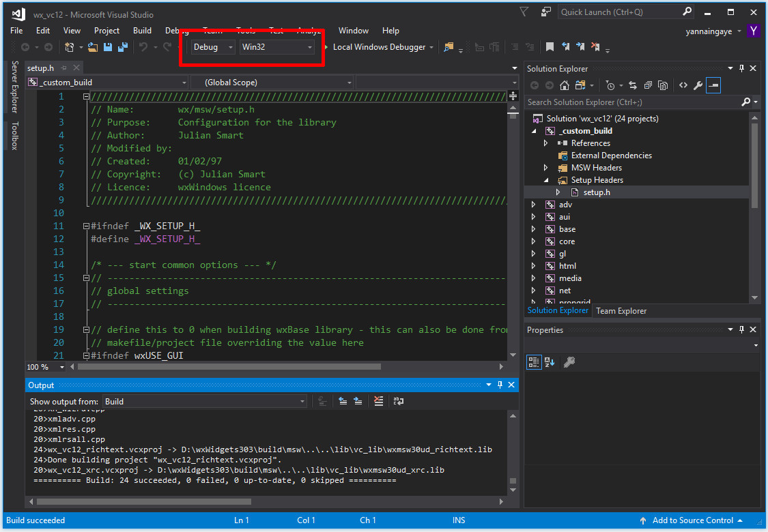The image size is (768, 532).
Task: Click the Switch Views icon in Solution Explorer
Action: click(580, 85)
